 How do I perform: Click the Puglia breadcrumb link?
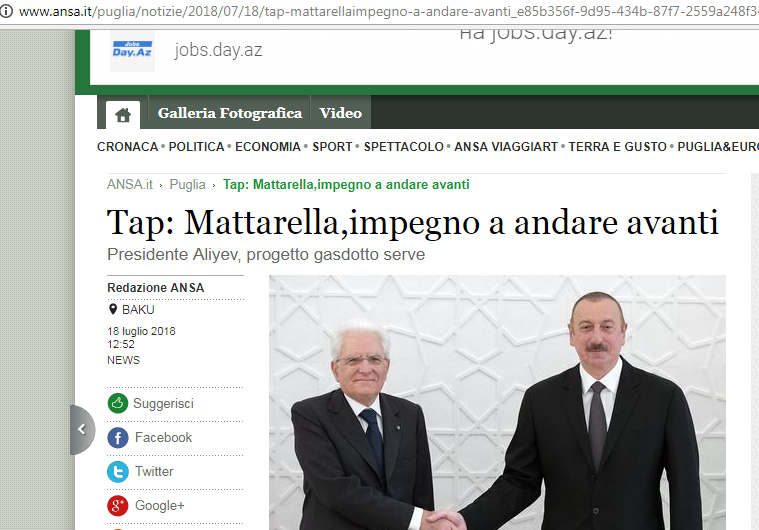187,184
